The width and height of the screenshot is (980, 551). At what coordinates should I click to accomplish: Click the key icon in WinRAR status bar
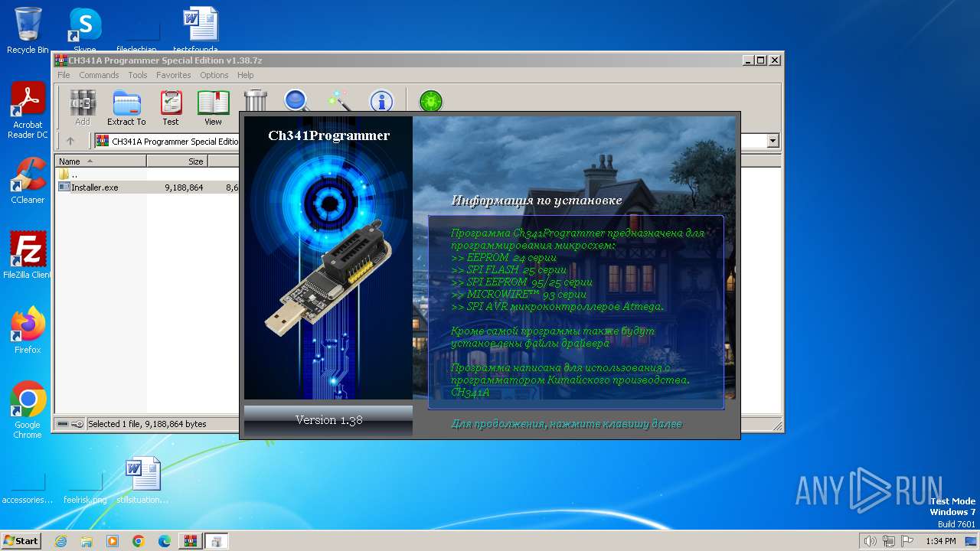click(x=77, y=424)
